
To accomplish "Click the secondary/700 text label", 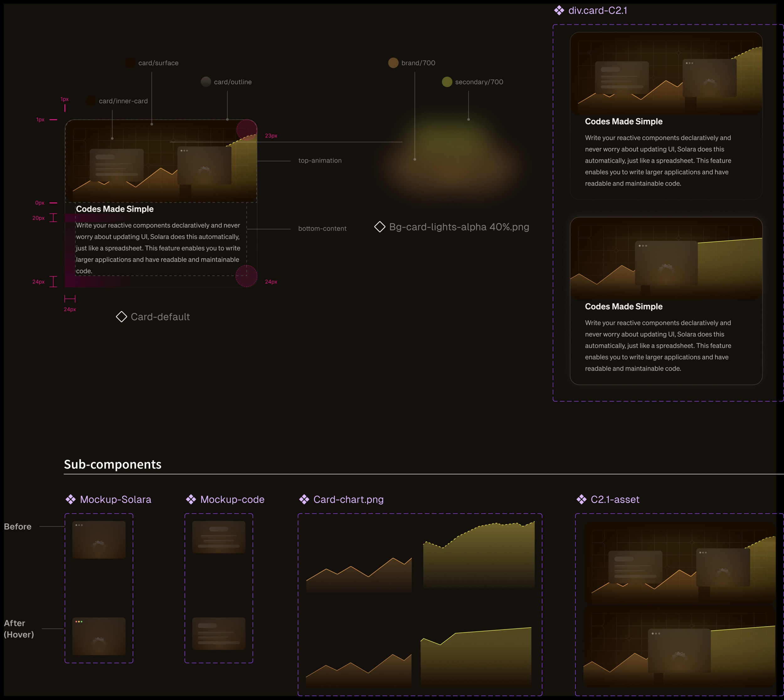I will pos(479,82).
